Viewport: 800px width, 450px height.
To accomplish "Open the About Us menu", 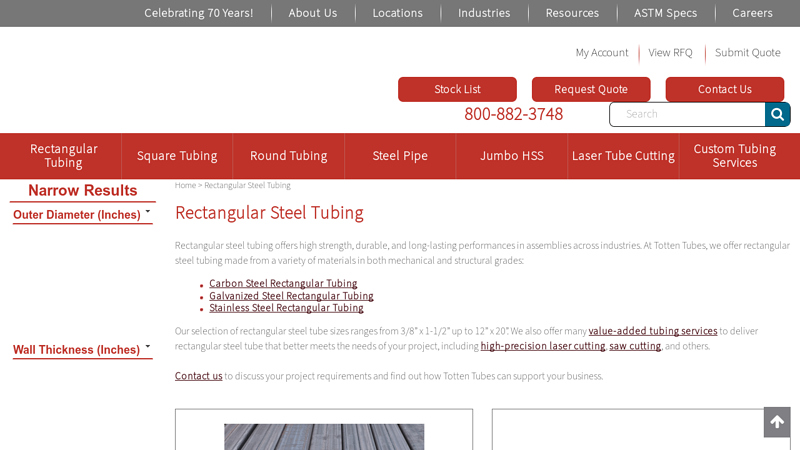I will [313, 13].
